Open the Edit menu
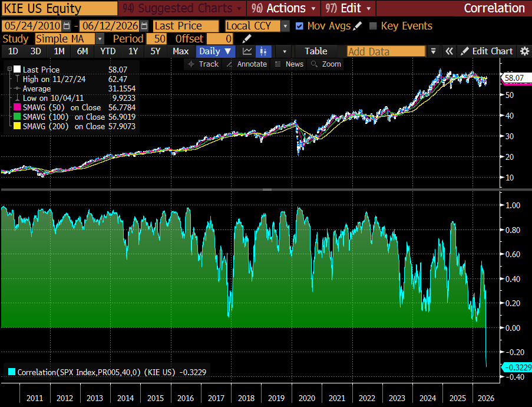Viewport: 532px width, 407px height. click(x=348, y=8)
